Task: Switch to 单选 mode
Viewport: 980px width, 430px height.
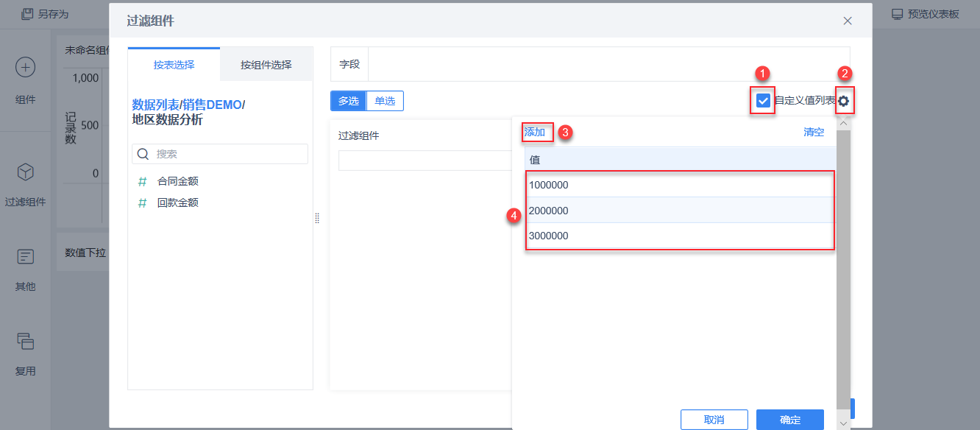Action: coord(385,101)
